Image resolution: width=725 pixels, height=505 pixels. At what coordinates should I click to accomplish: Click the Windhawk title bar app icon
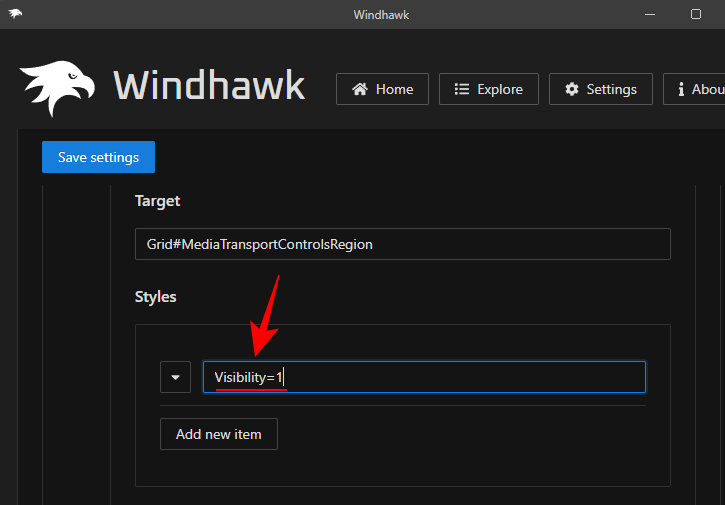tap(15, 14)
